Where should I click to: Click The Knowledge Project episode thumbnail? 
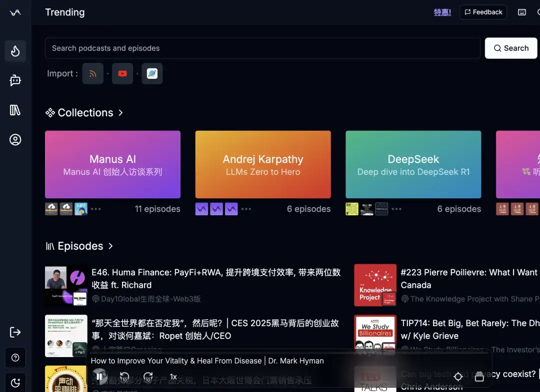(375, 286)
